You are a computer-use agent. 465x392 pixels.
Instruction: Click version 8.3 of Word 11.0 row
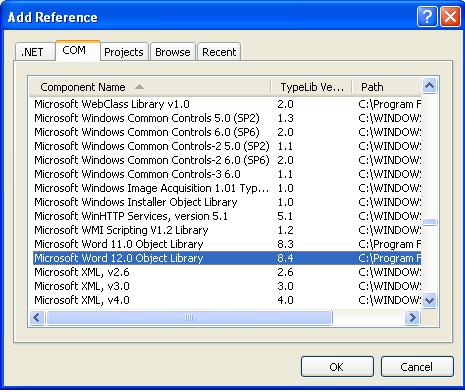click(x=285, y=244)
